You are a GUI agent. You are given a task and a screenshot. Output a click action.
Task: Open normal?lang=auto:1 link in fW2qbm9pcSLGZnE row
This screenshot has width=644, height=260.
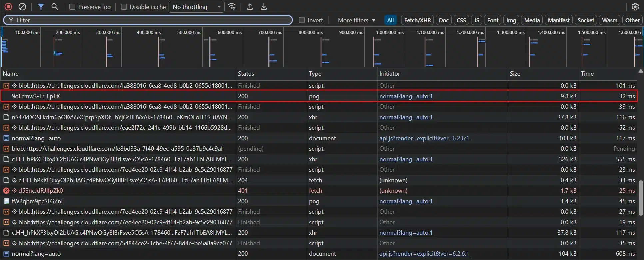tap(406, 201)
